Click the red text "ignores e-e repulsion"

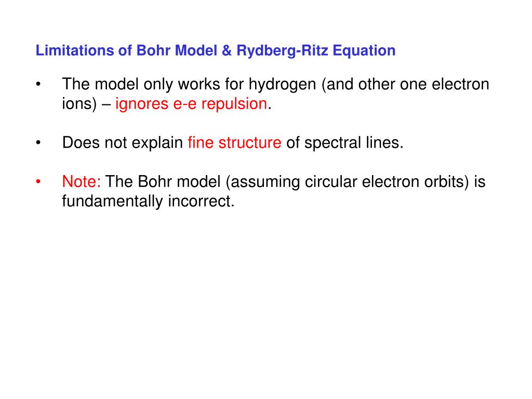(191, 104)
